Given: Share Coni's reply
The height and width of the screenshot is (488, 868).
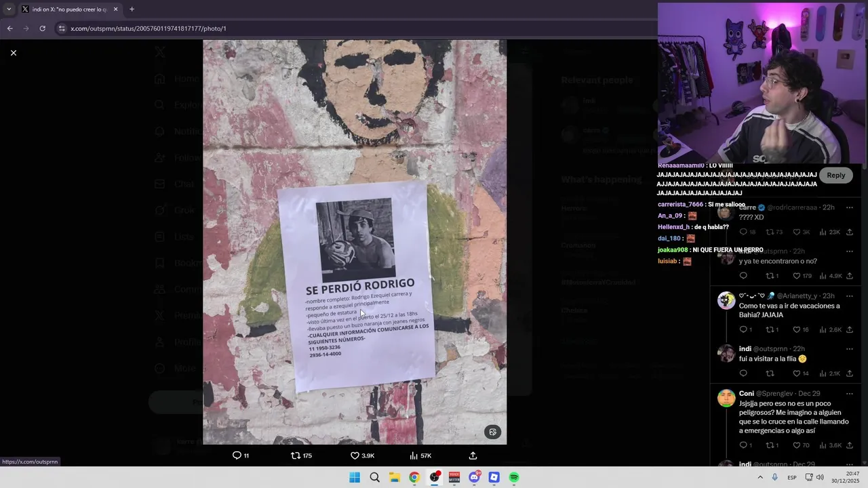Looking at the screenshot, I should click(849, 445).
